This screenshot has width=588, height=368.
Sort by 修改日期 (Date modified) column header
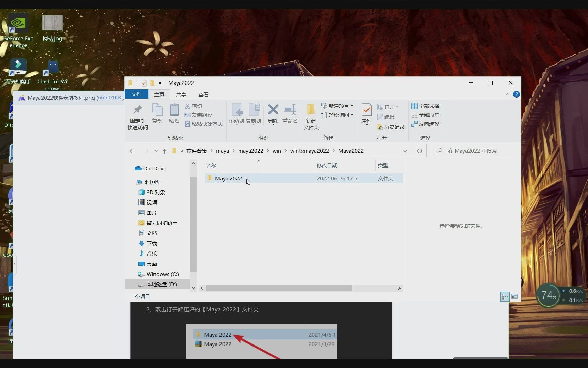(327, 165)
